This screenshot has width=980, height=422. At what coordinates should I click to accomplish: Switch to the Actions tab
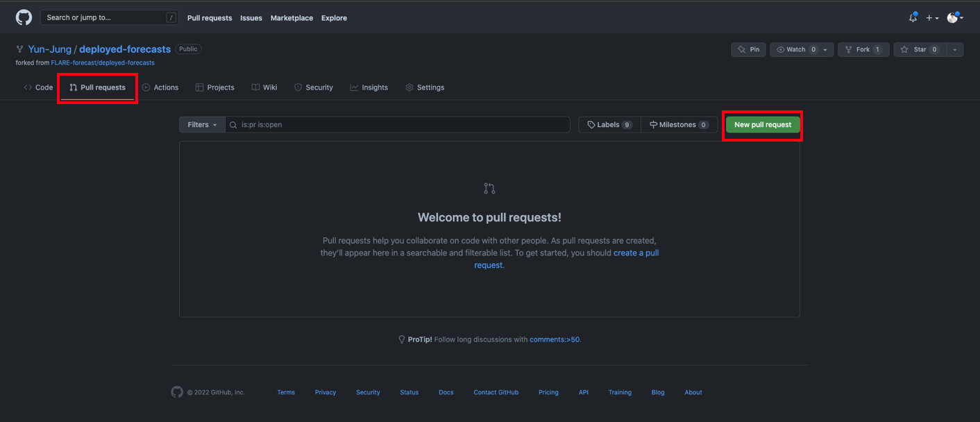[160, 87]
